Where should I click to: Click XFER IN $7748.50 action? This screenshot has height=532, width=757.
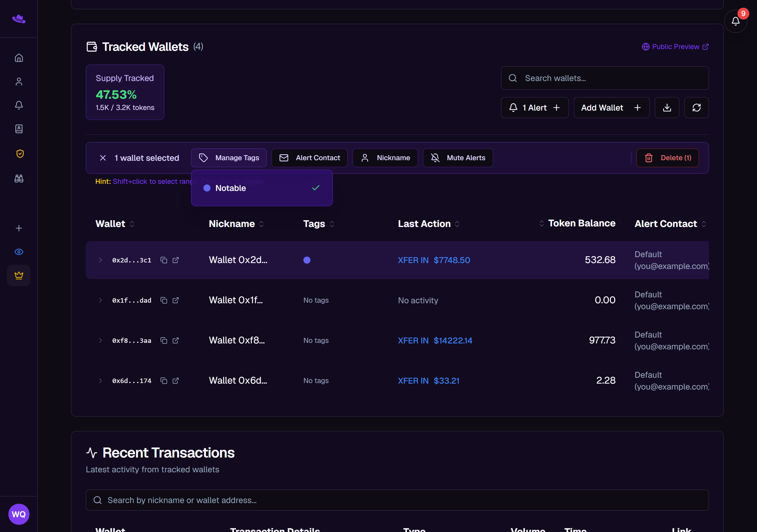click(x=434, y=260)
